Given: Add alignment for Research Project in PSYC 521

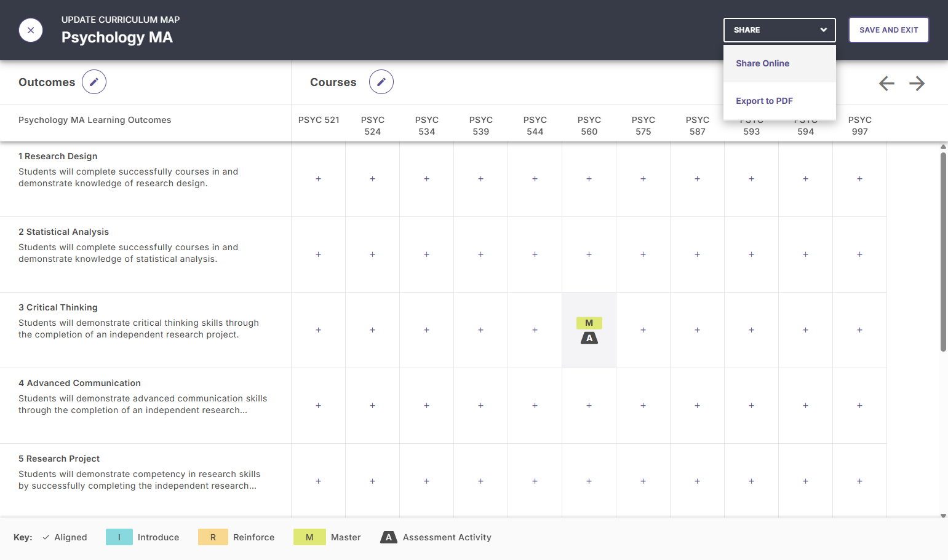Looking at the screenshot, I should point(318,481).
